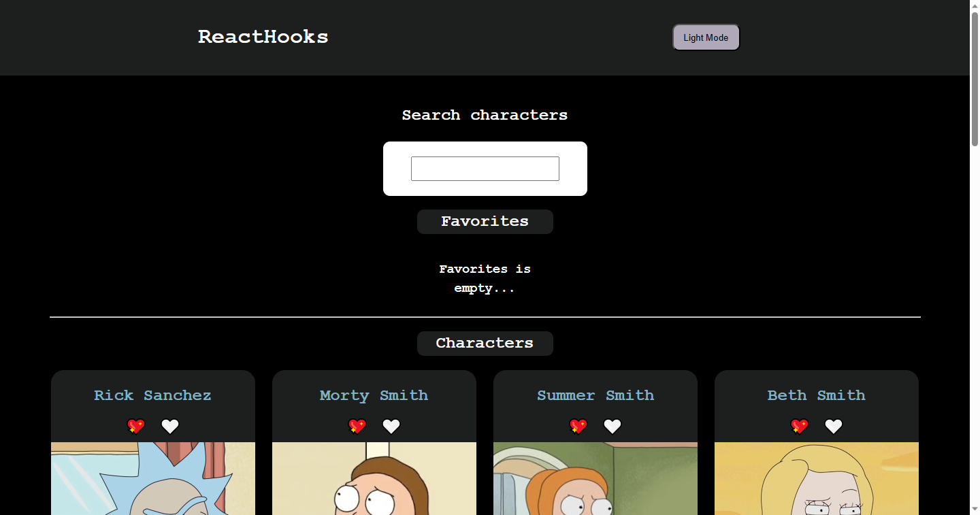This screenshot has height=515, width=980.
Task: Click the white heart icon for Rick Sanchez
Action: pos(169,427)
